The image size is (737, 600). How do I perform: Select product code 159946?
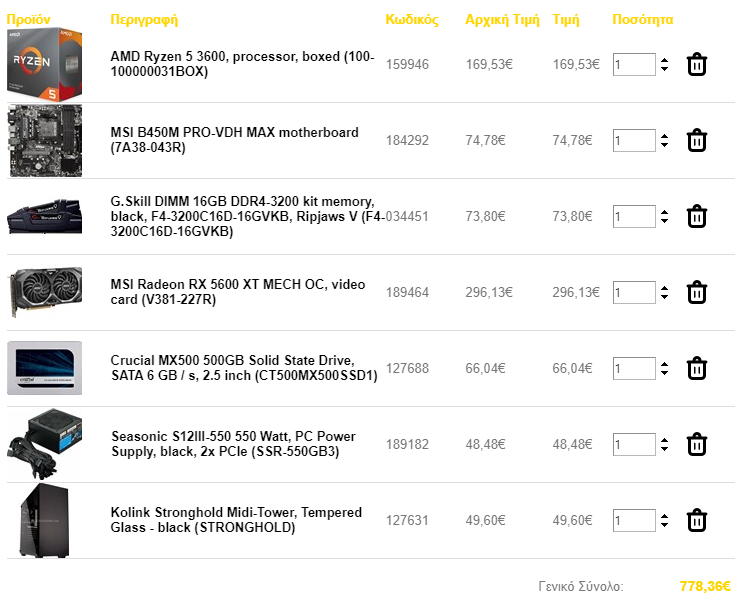coord(408,64)
